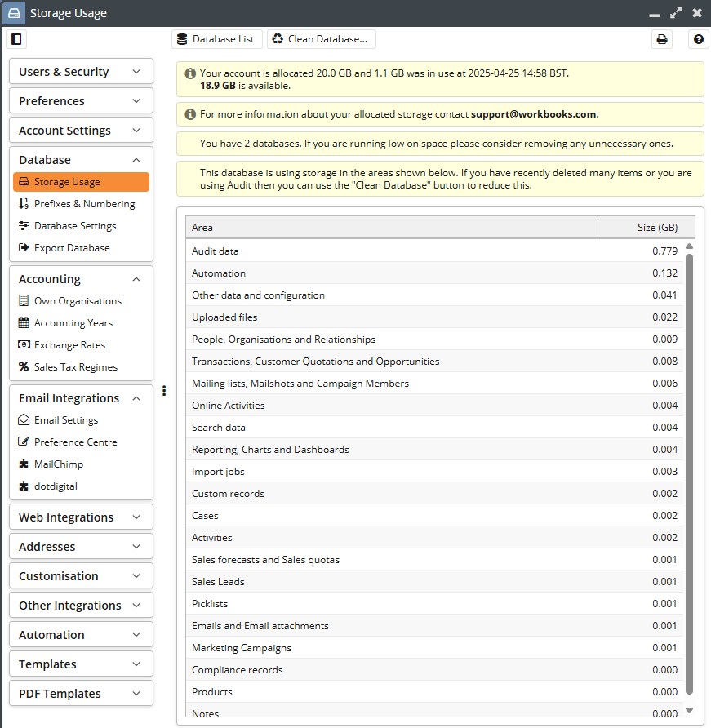Open the help question mark icon

(x=699, y=39)
